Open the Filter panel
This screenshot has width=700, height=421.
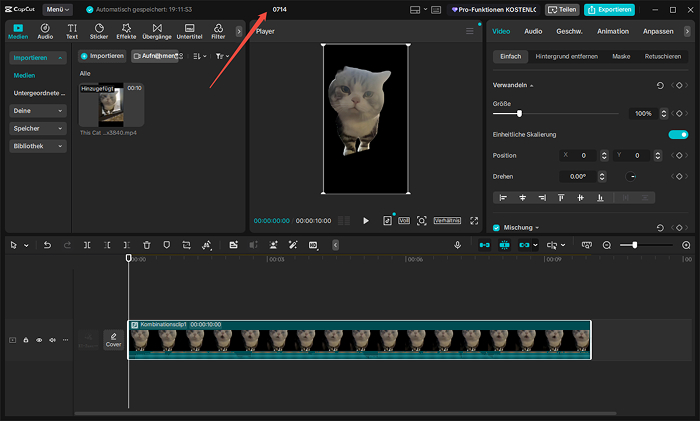point(218,31)
